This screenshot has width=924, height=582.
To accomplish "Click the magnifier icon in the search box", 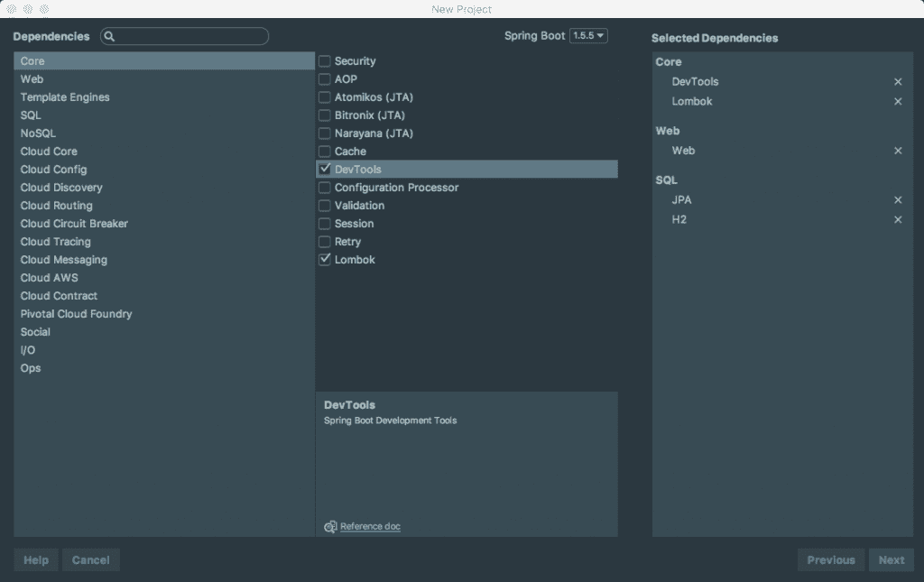I will (x=108, y=36).
